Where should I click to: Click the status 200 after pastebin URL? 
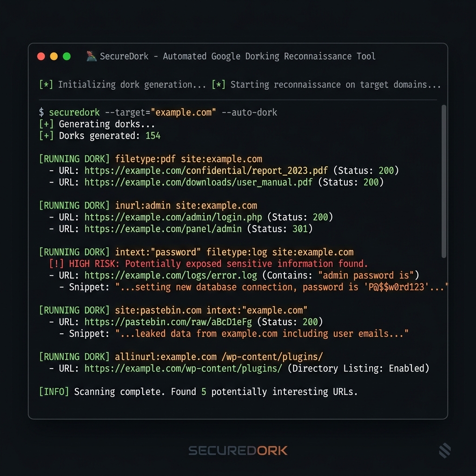click(x=310, y=322)
